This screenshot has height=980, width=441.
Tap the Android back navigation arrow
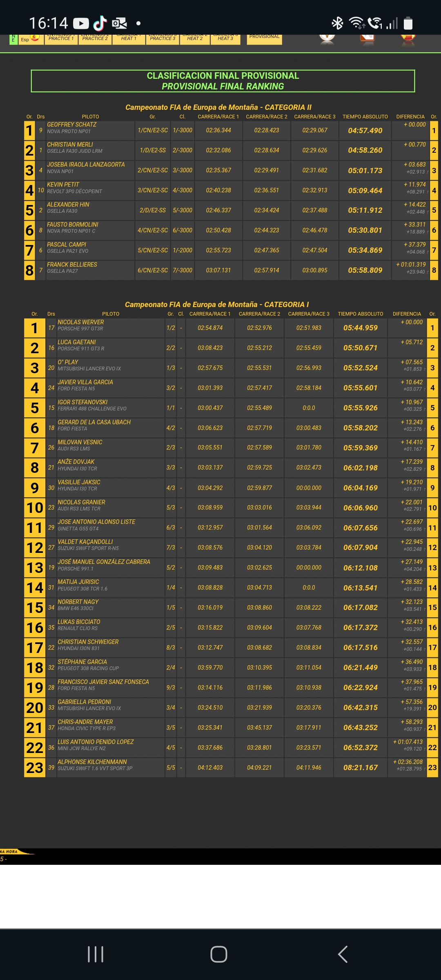[x=343, y=954]
